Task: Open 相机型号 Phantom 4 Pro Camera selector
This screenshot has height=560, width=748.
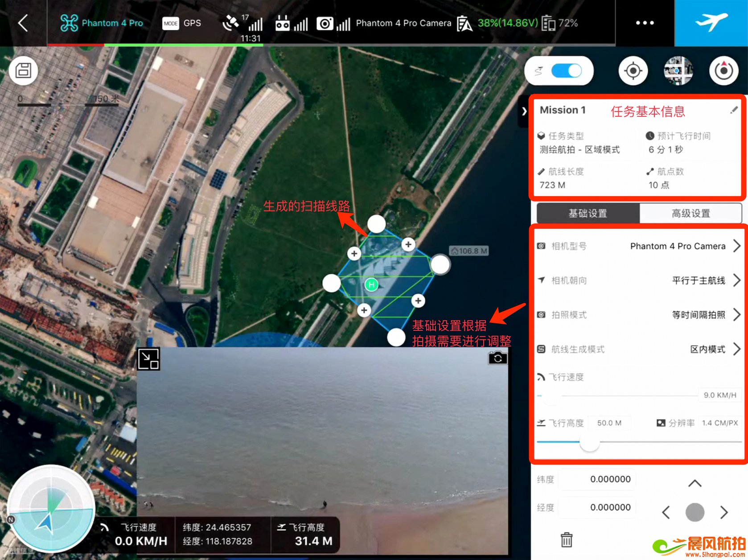Action: coord(639,246)
